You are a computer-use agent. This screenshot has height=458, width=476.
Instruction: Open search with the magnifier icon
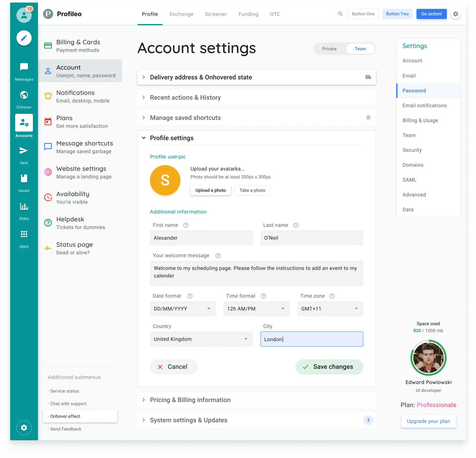[x=340, y=14]
